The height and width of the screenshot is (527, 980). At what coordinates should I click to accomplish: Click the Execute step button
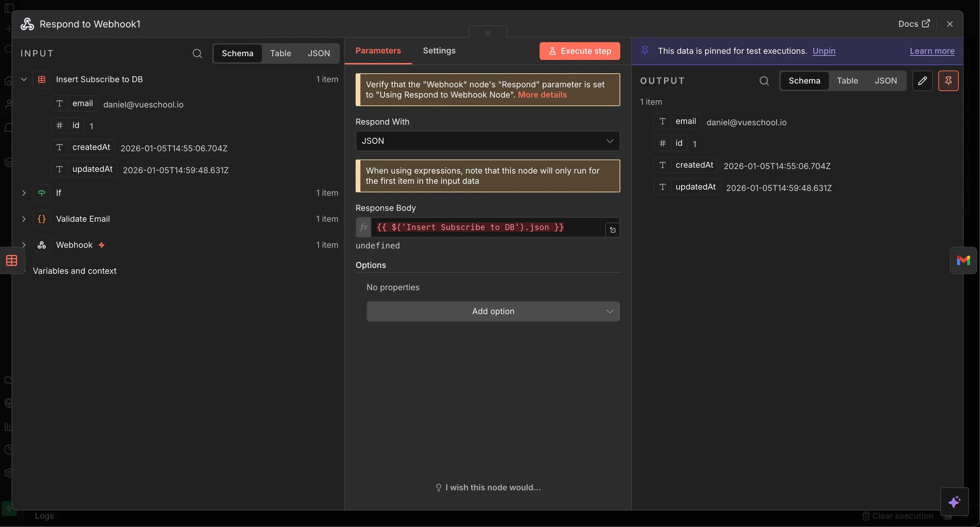tap(579, 51)
